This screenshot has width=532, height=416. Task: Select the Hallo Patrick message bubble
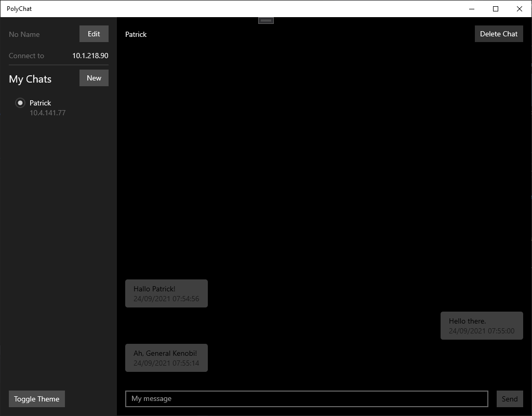click(x=166, y=293)
